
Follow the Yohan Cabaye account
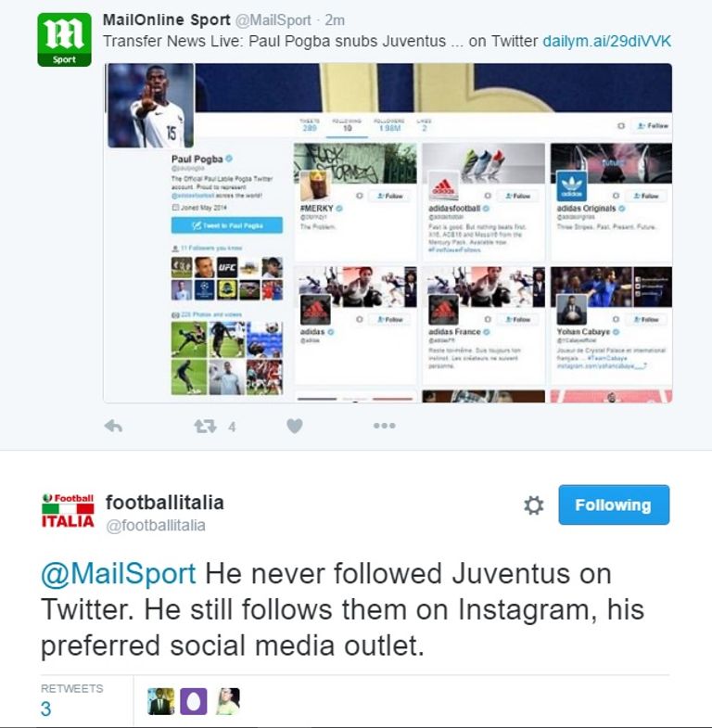click(647, 319)
